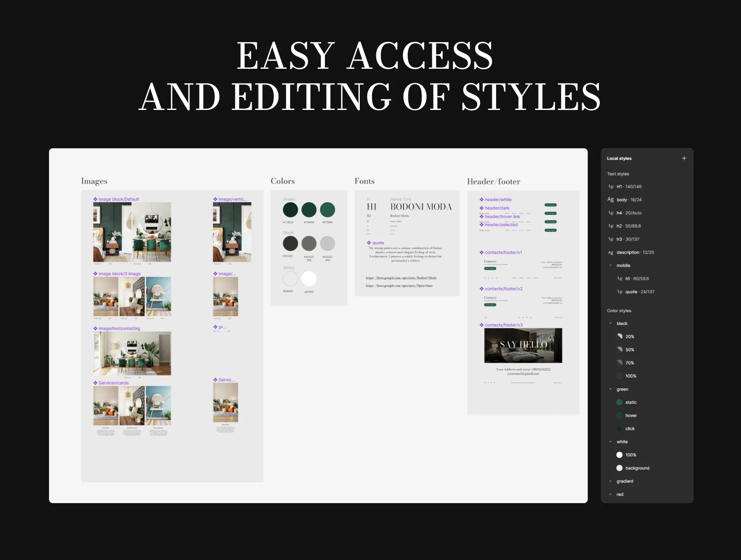The image size is (741, 560).
Task: Collapse the white color styles group
Action: (611, 442)
